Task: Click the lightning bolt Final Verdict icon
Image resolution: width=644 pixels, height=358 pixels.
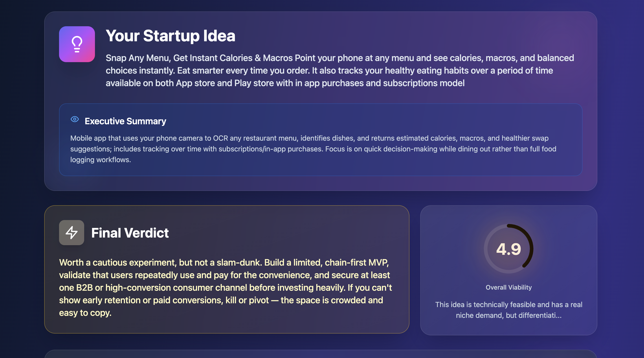Action: (71, 232)
